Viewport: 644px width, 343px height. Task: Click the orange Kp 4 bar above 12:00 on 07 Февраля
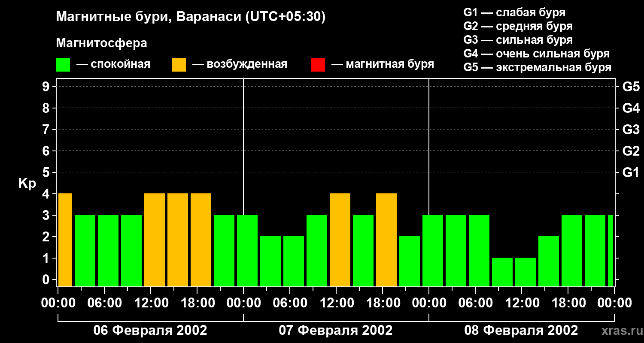pyautogui.click(x=340, y=240)
